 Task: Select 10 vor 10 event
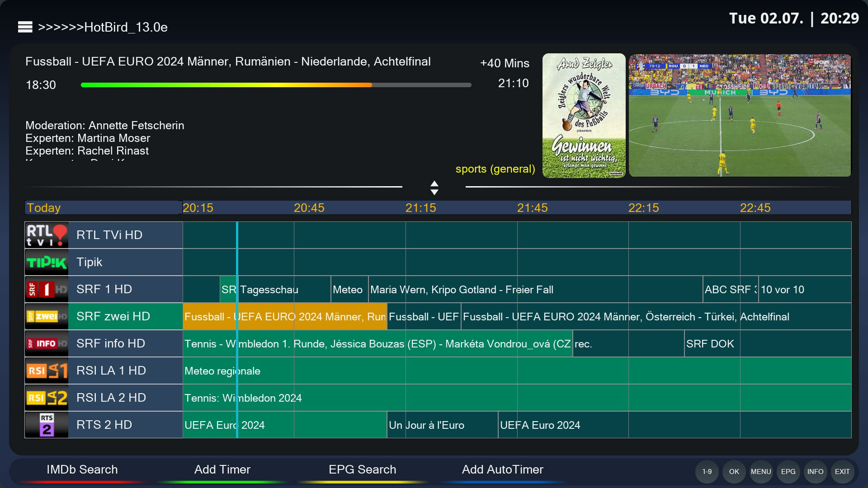(x=805, y=290)
